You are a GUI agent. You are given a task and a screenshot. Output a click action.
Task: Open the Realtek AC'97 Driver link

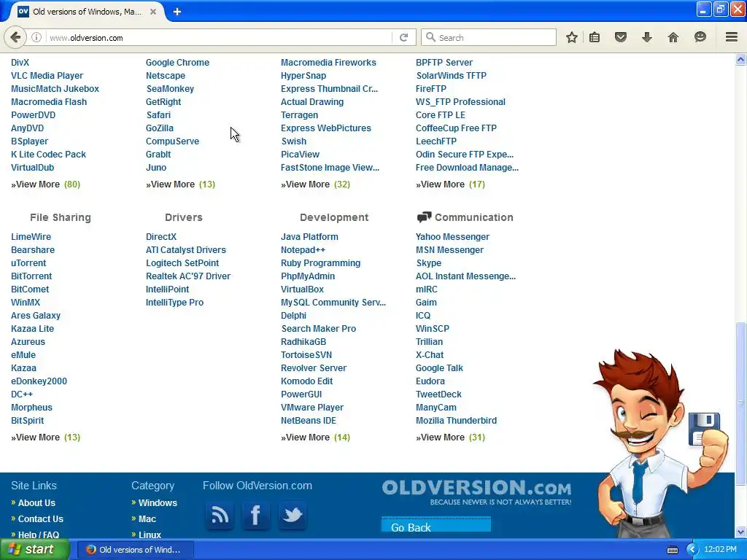pos(188,276)
